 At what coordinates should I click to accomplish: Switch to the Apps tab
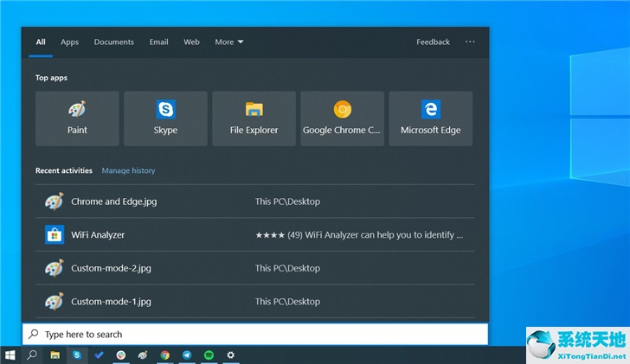[69, 42]
